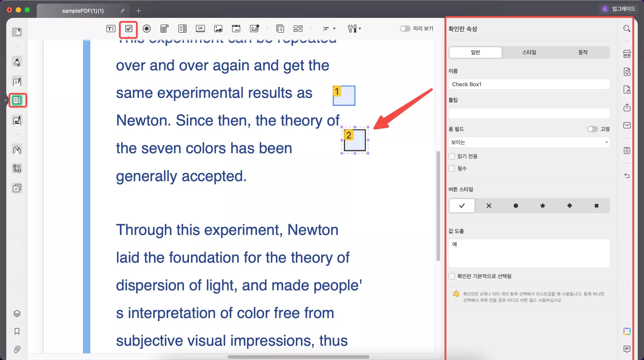The image size is (644, 360).
Task: Choose the checkmark button style
Action: 462,206
